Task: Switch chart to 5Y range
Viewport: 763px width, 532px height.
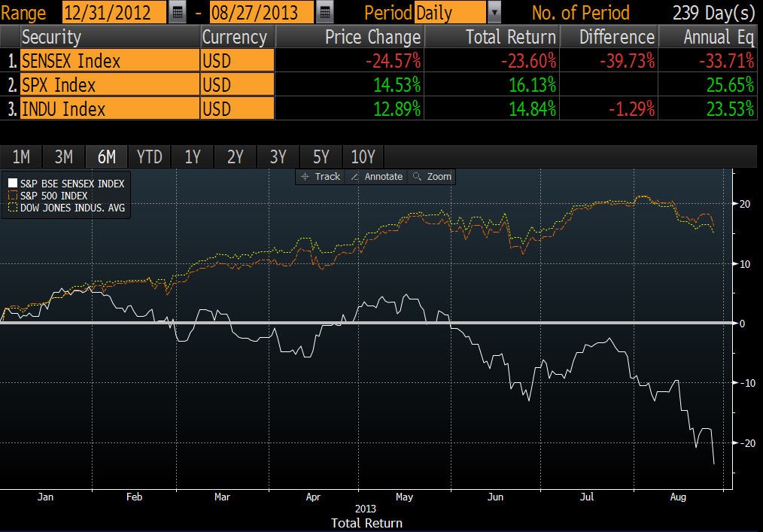Action: [321, 157]
